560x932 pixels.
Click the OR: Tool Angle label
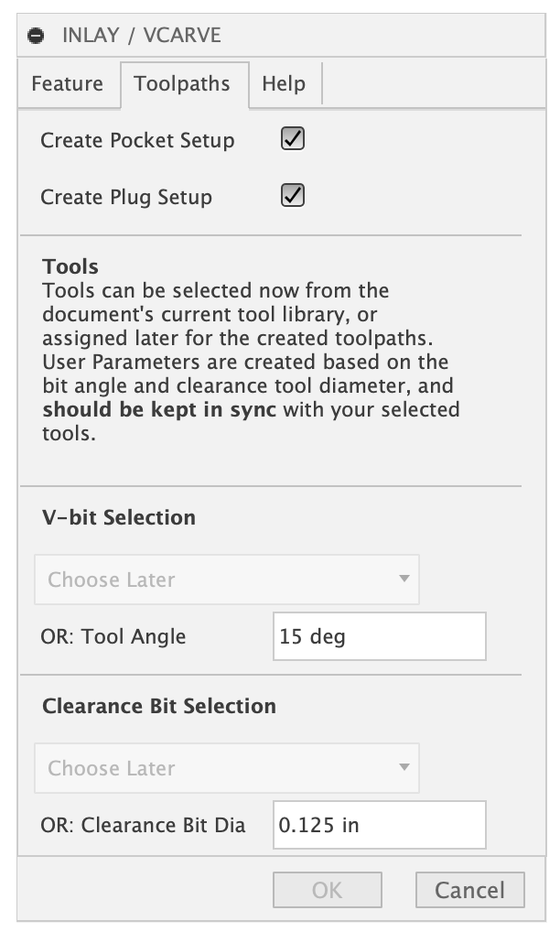pos(113,637)
